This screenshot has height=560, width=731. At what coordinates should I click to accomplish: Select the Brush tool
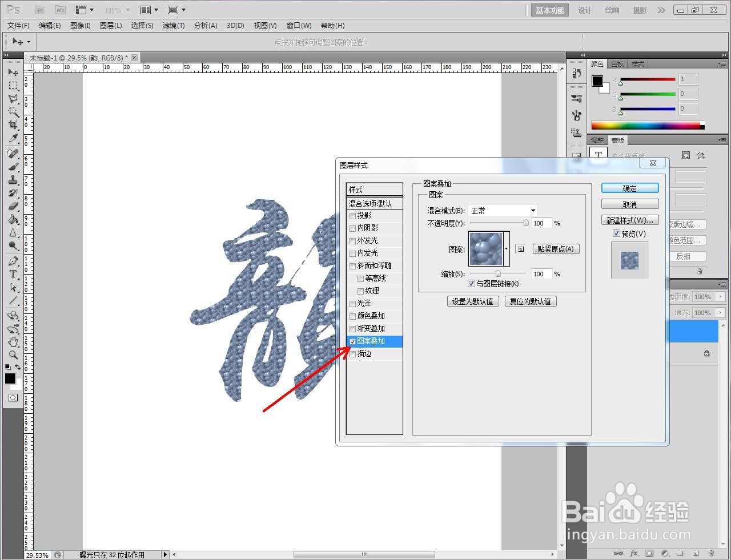point(13,166)
